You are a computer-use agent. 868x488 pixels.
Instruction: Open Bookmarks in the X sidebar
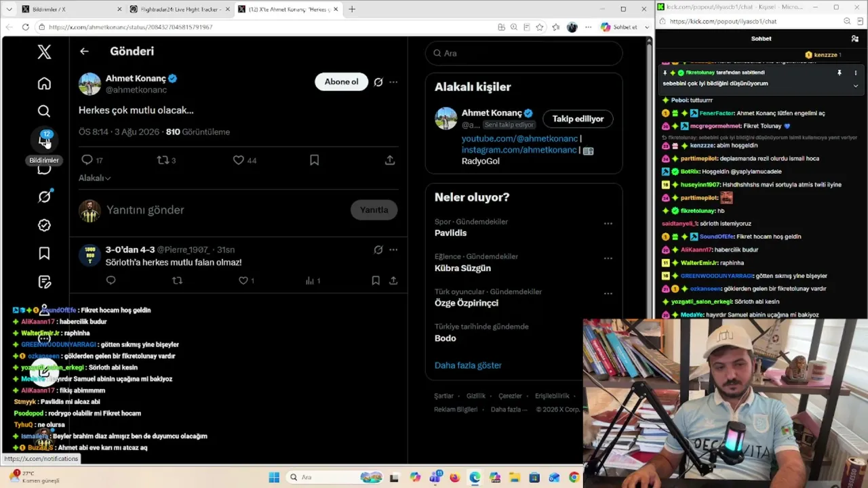(x=44, y=253)
